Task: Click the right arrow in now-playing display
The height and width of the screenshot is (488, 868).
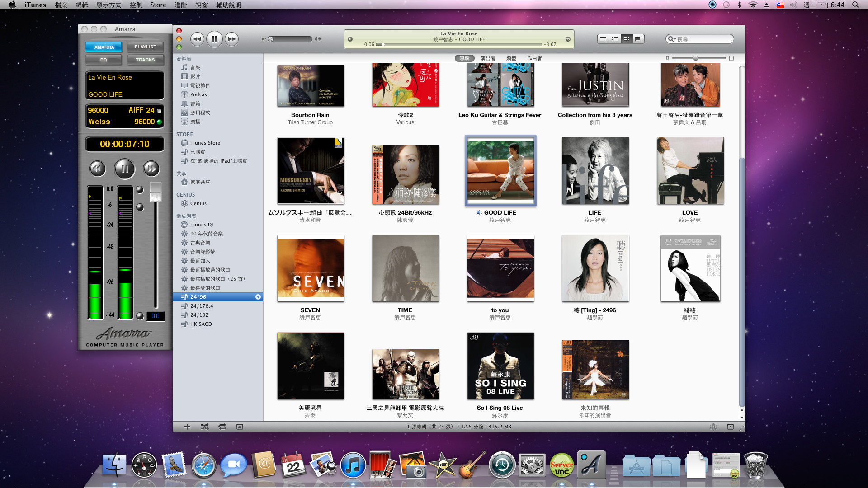Action: tap(568, 39)
